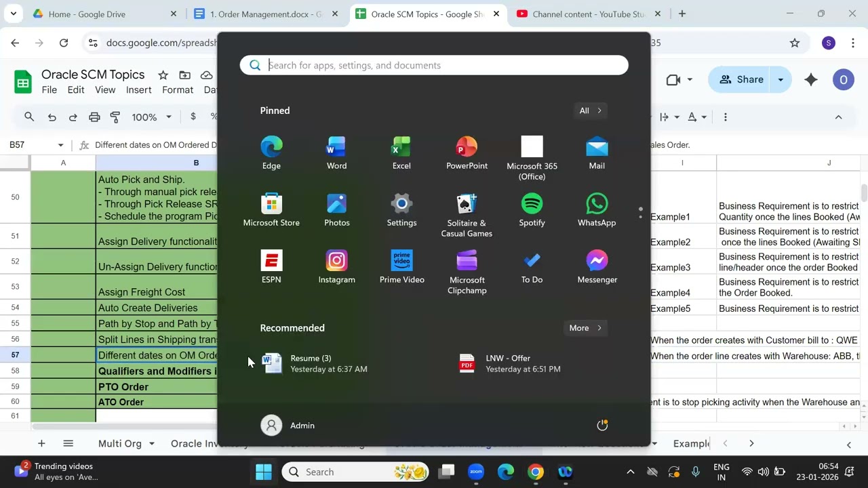Screen dimensions: 868x488
Task: Click the Start menu power button
Action: [x=602, y=425]
